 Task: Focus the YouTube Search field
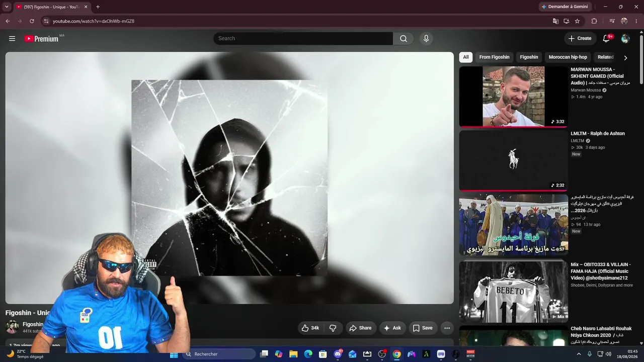(x=303, y=39)
